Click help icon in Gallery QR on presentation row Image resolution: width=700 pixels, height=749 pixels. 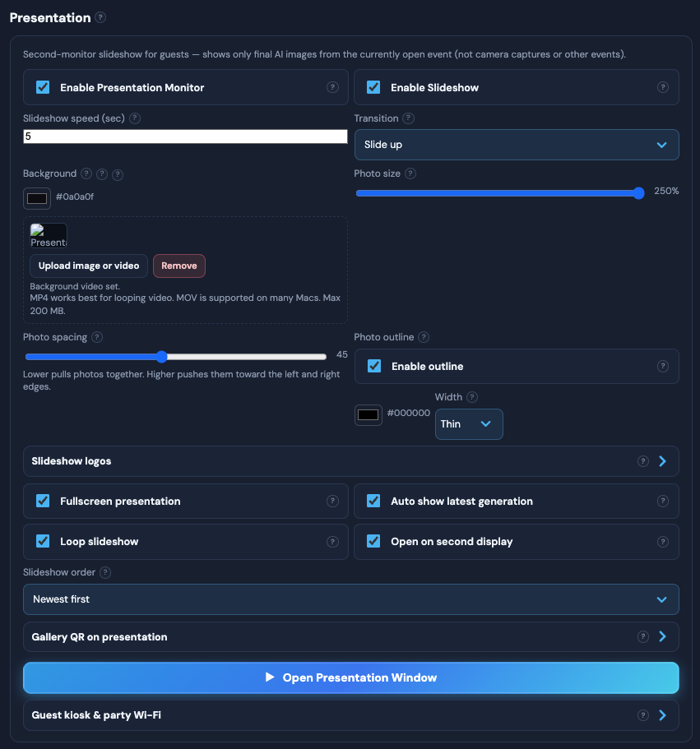(x=643, y=636)
